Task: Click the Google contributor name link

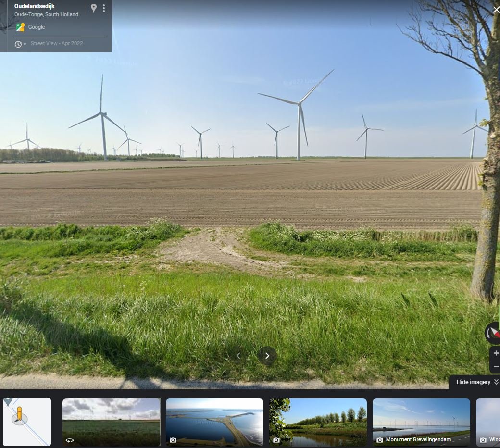Action: pyautogui.click(x=37, y=27)
